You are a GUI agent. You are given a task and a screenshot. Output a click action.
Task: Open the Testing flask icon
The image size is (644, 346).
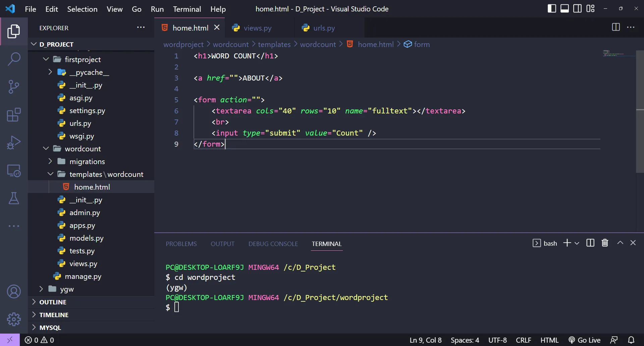[14, 198]
